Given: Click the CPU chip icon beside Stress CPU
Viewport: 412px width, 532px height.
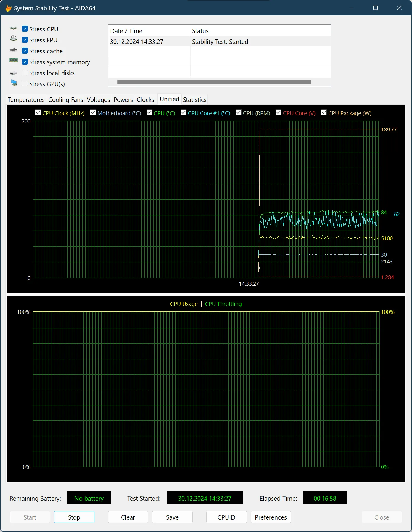Looking at the screenshot, I should [14, 29].
